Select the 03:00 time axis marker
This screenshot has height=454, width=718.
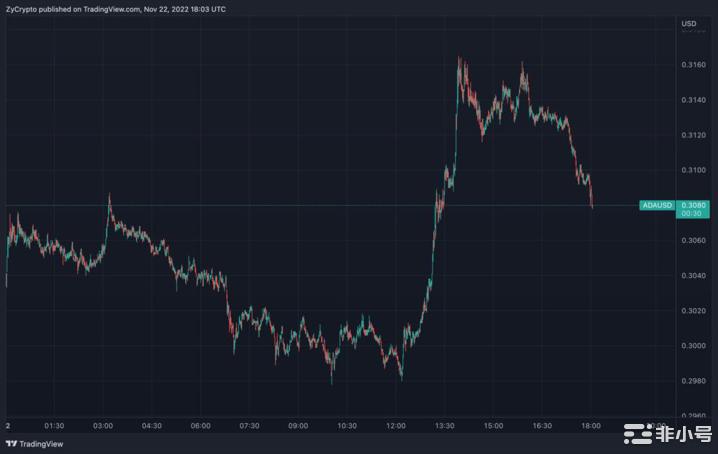pyautogui.click(x=103, y=425)
